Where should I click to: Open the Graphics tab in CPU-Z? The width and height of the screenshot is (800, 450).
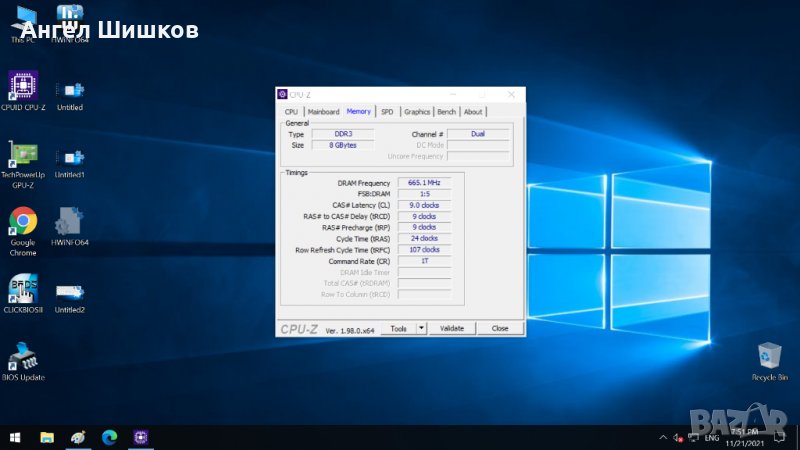pos(417,112)
